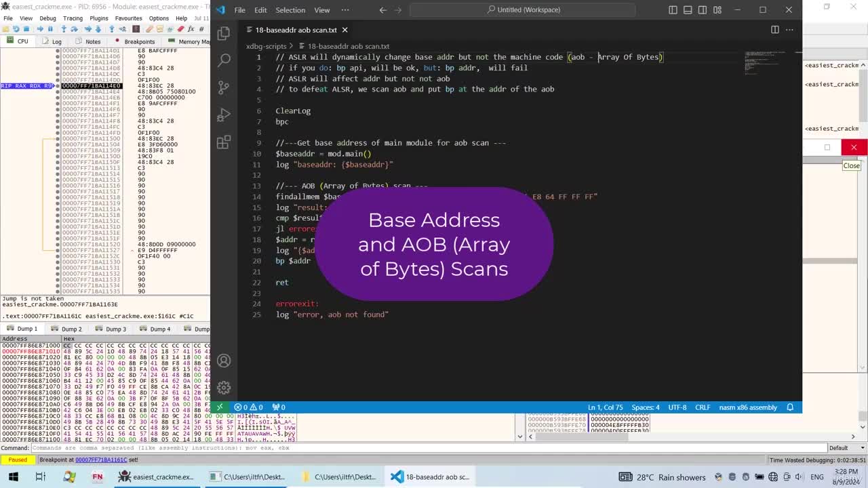Click the errors and warnings status indicator

pyautogui.click(x=248, y=407)
